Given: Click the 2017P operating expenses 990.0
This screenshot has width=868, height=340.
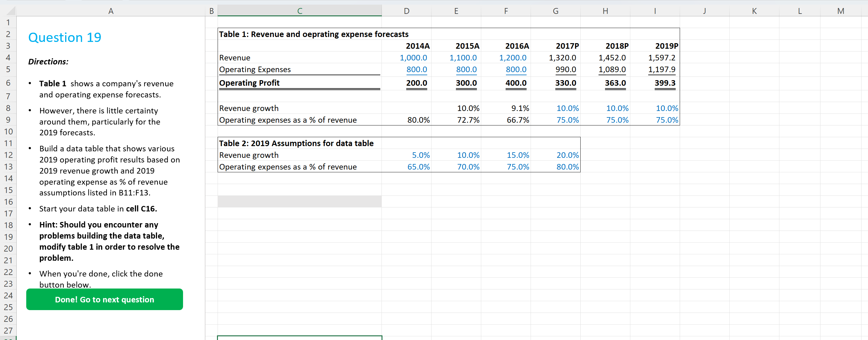Looking at the screenshot, I should (x=566, y=69).
